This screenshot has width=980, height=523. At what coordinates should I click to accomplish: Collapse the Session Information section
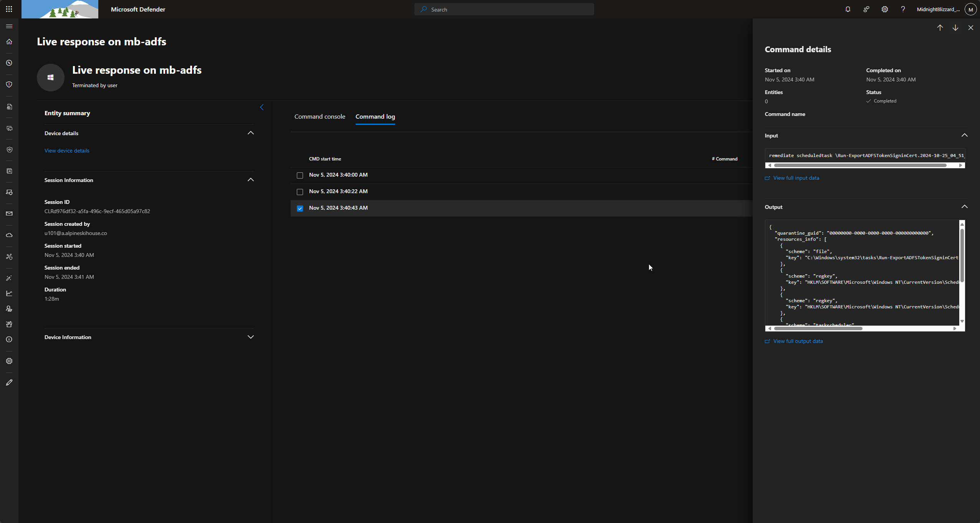point(250,179)
